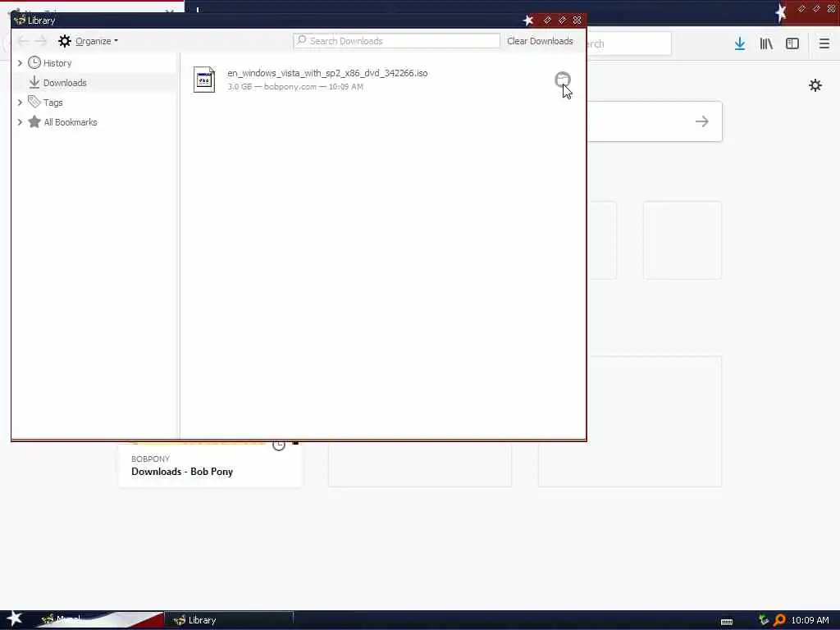Click the Library window title star icon
This screenshot has width=840, height=630.
pyautogui.click(x=528, y=21)
